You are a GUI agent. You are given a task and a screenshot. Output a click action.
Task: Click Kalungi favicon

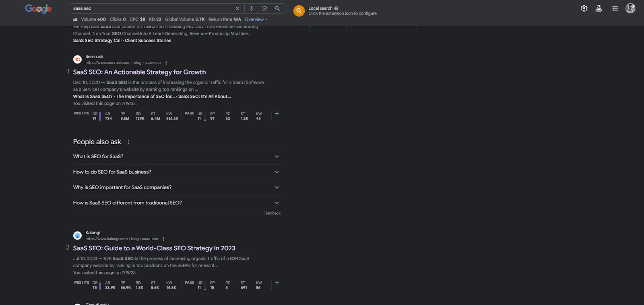coord(78,235)
